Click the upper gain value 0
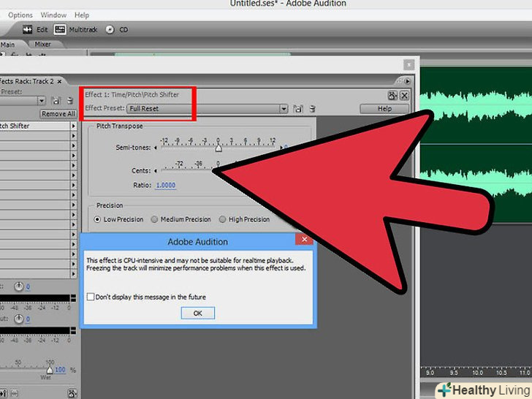This screenshot has height=399, width=532. pyautogui.click(x=28, y=287)
